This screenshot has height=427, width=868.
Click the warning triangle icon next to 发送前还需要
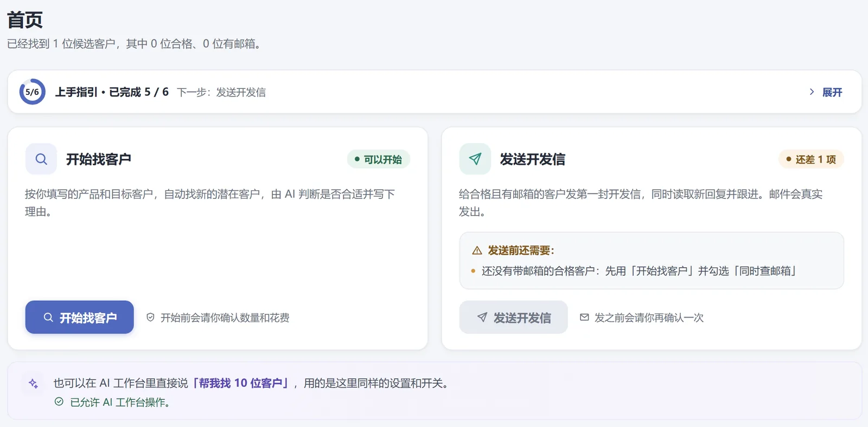pyautogui.click(x=477, y=250)
